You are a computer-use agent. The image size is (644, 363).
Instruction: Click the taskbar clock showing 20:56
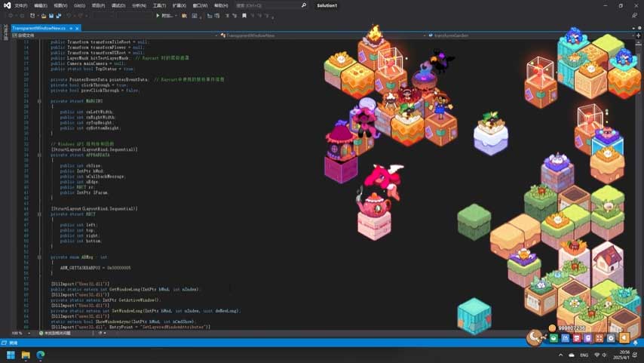(x=621, y=355)
